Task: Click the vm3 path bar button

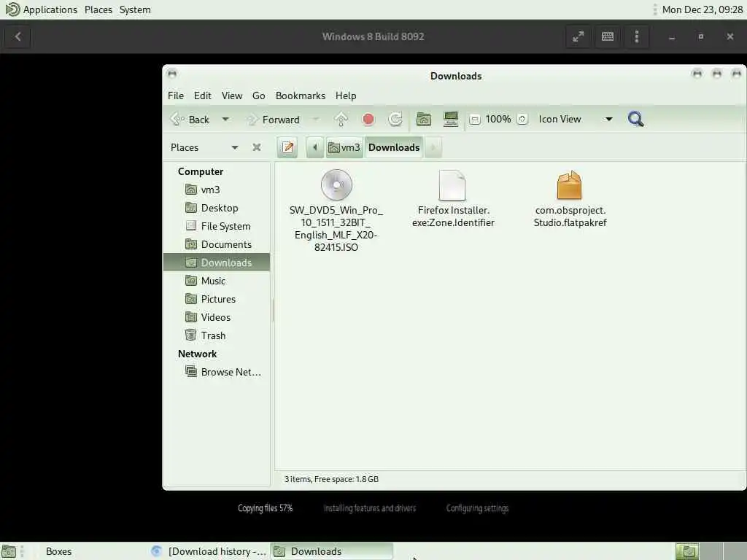Action: pos(344,147)
